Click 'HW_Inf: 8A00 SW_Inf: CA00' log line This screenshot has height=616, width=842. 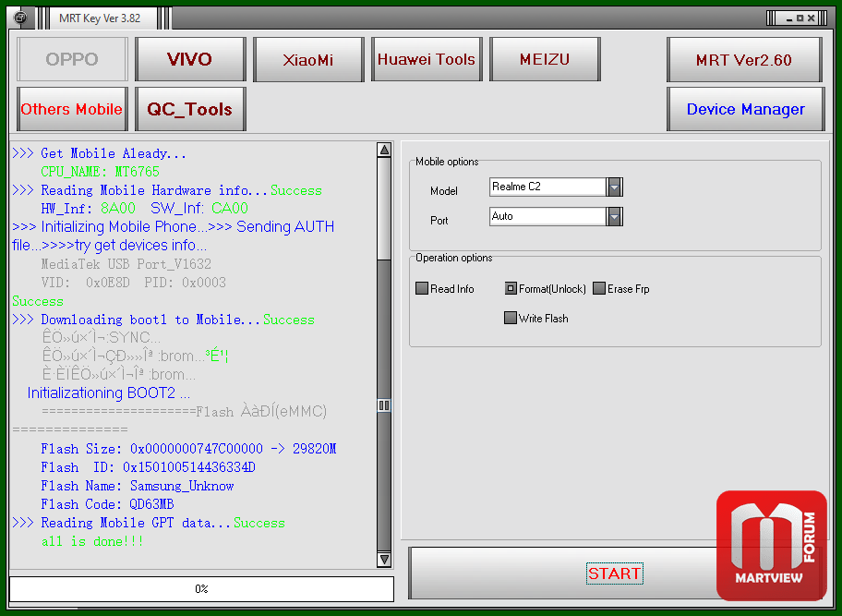[144, 209]
